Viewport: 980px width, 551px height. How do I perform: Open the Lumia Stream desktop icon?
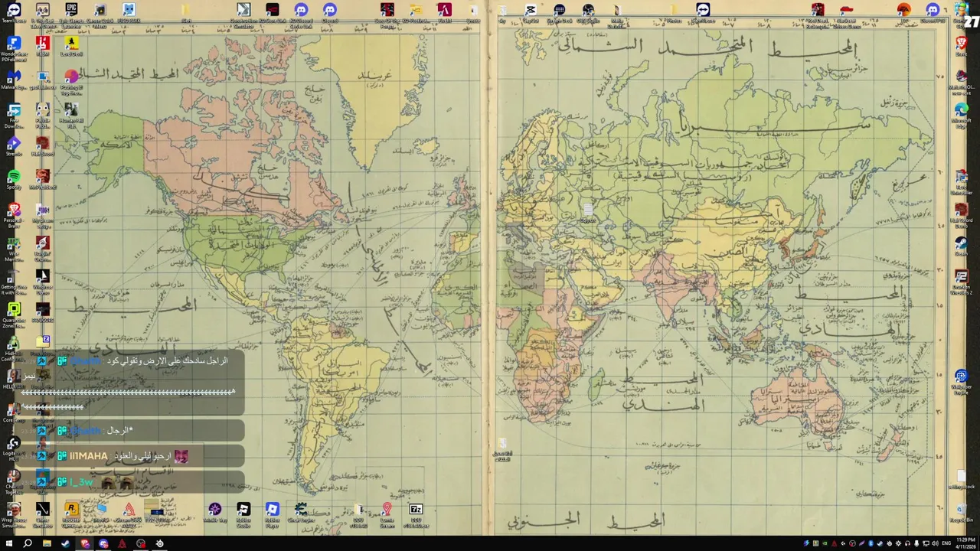click(x=387, y=513)
